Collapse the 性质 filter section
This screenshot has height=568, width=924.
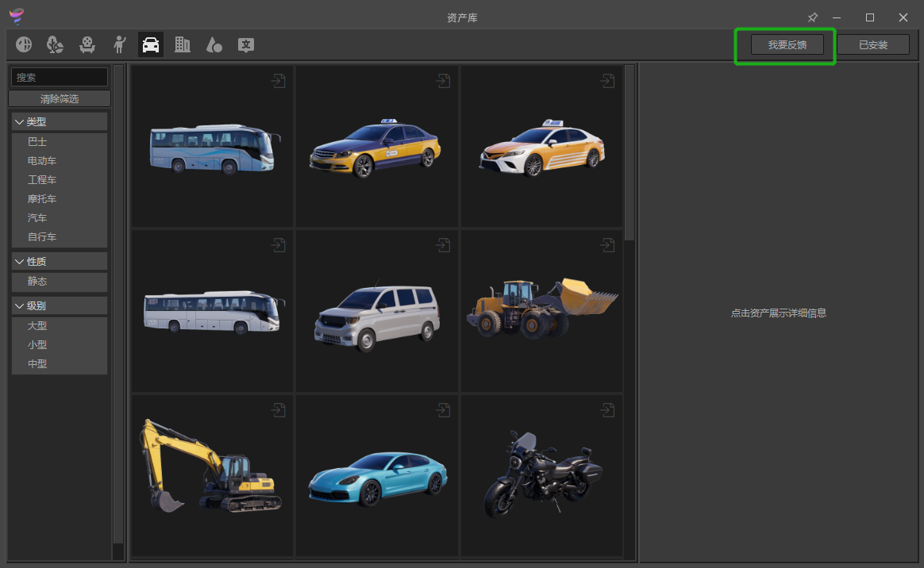19,261
